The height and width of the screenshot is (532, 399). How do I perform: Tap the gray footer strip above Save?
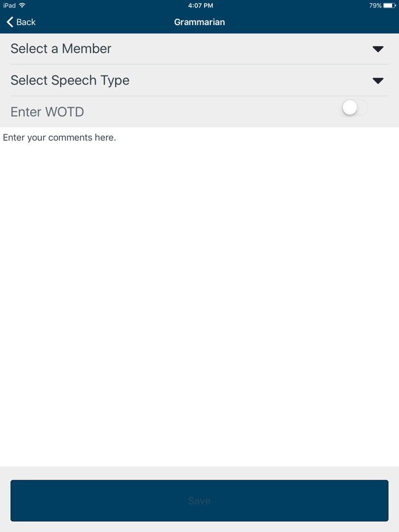tap(199, 473)
